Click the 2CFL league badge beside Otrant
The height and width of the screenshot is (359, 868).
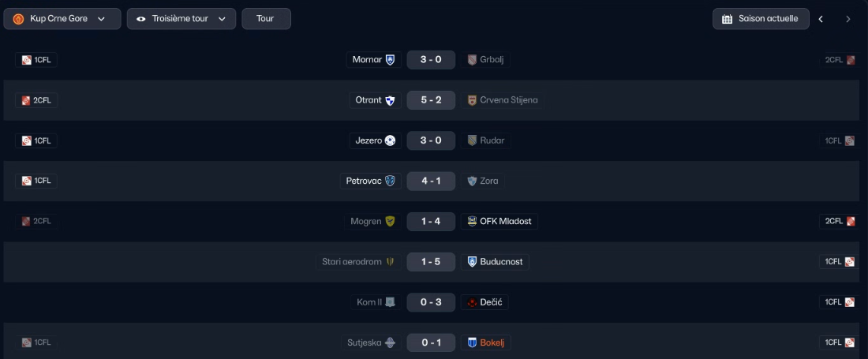[36, 100]
